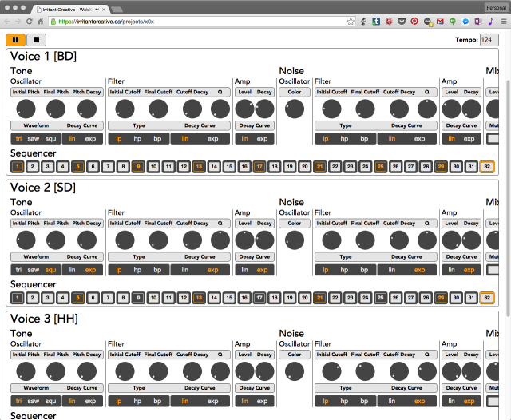Click the Tempo input field
Viewport: 511px width, 420px height.
[489, 40]
